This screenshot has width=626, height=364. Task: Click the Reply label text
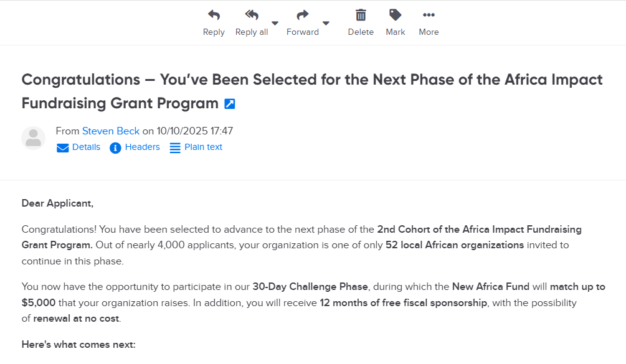214,32
